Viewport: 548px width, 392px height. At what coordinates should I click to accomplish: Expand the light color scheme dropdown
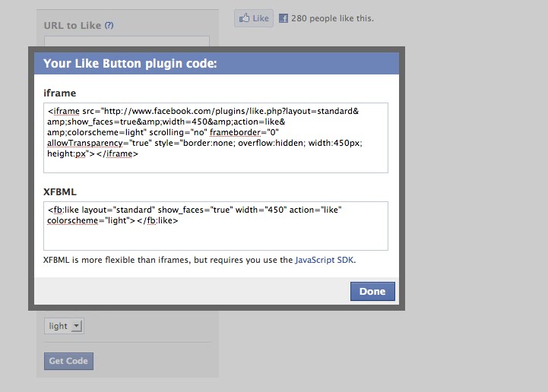point(64,326)
